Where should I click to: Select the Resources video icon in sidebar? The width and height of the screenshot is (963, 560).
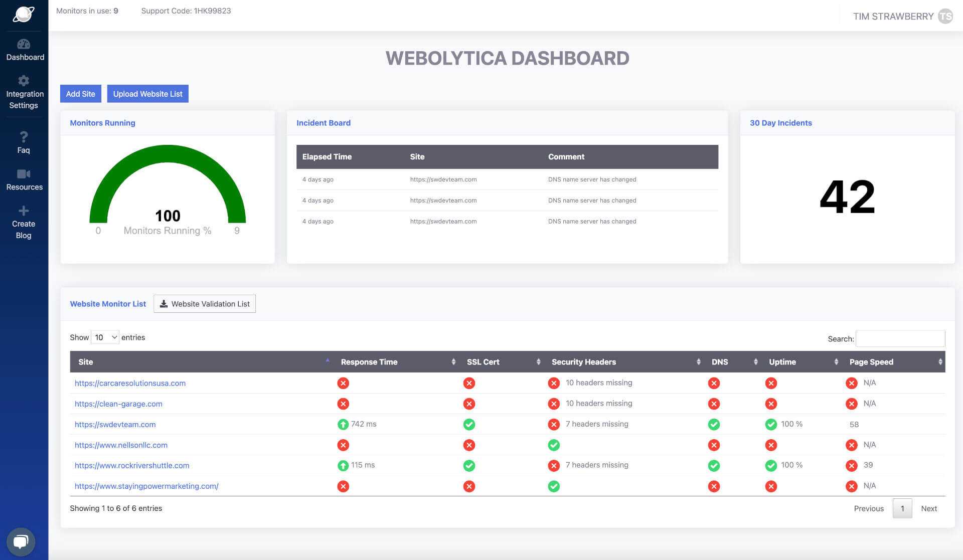[x=24, y=174]
